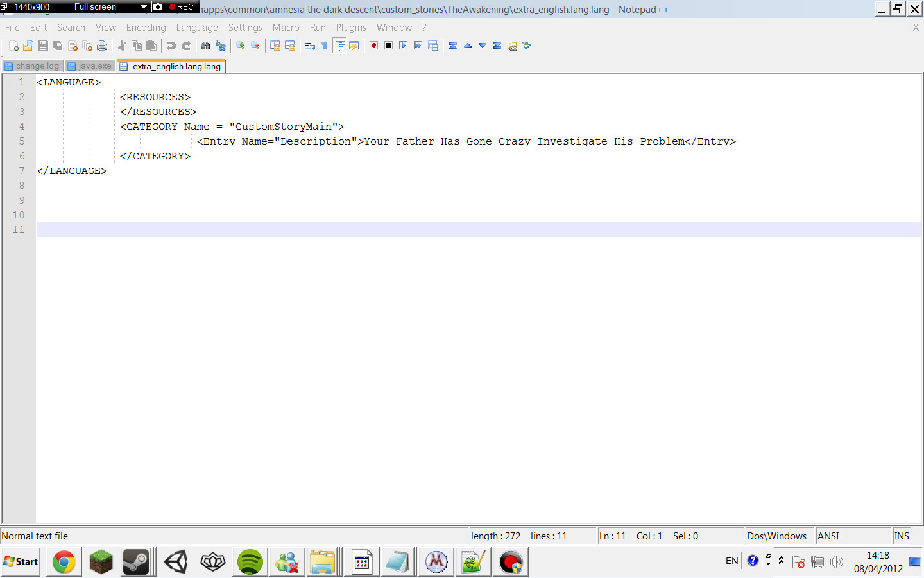Zoom in using the magnifier plus icon

coord(241,46)
